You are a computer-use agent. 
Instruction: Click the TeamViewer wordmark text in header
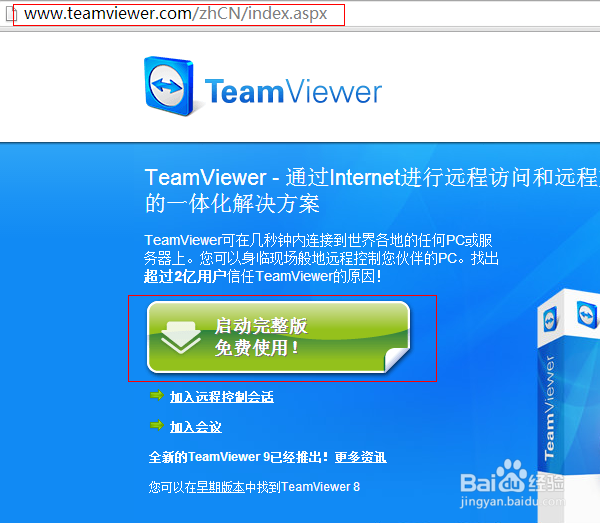click(293, 91)
